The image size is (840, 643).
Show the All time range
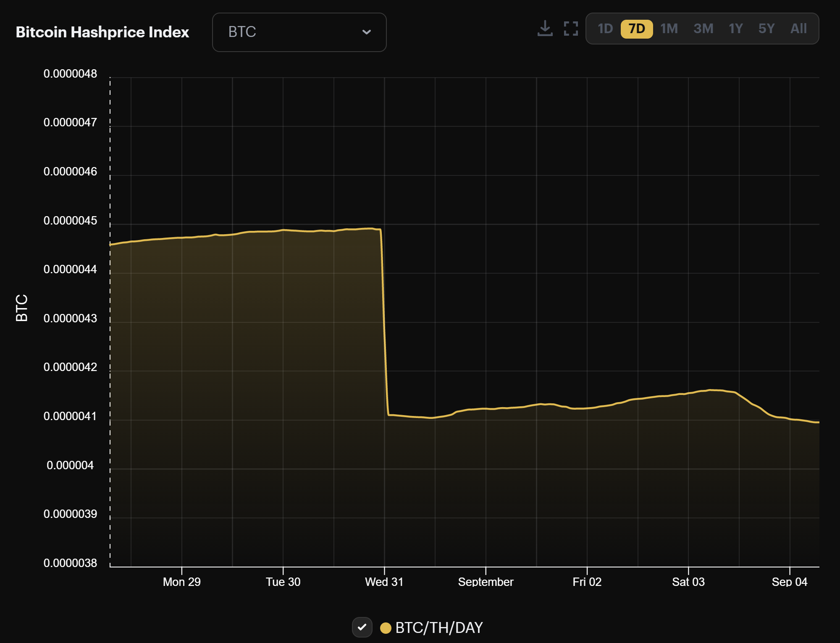pos(798,29)
